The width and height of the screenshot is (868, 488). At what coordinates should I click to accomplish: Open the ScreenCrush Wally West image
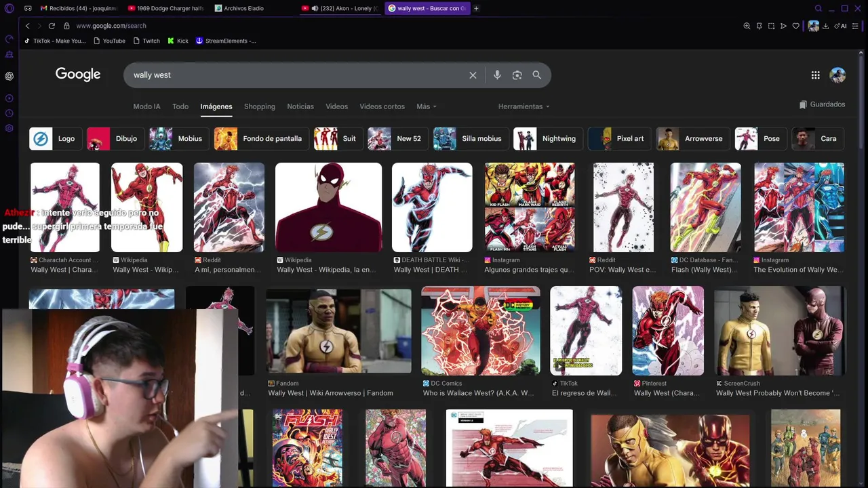tap(780, 331)
